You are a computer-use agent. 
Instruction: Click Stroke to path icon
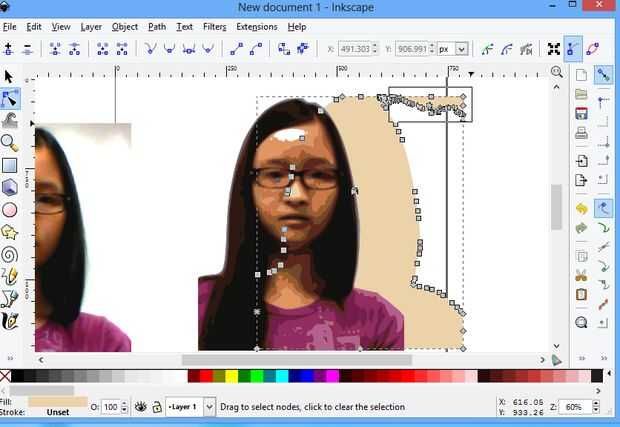(303, 49)
